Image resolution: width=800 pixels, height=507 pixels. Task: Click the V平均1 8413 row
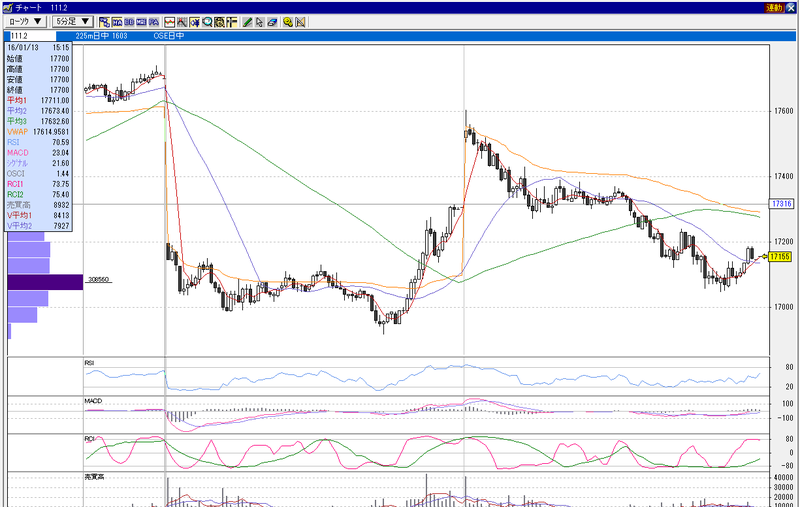[x=38, y=215]
